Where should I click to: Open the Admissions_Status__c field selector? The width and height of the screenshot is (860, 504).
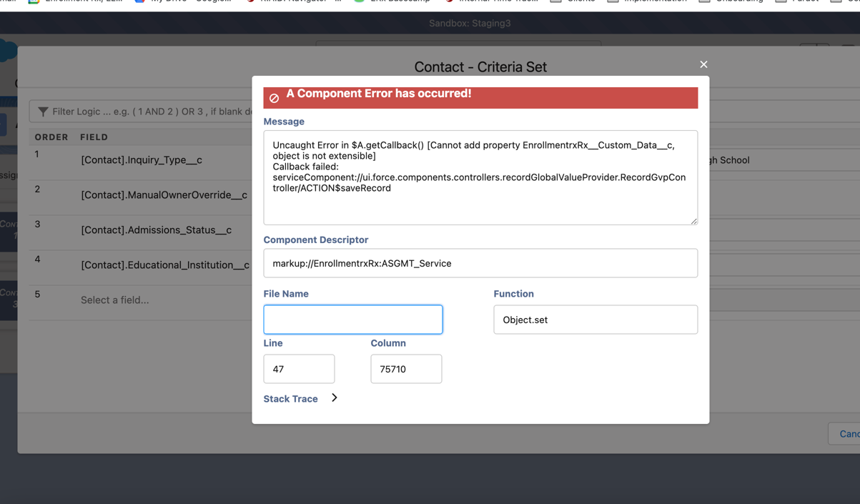[156, 230]
